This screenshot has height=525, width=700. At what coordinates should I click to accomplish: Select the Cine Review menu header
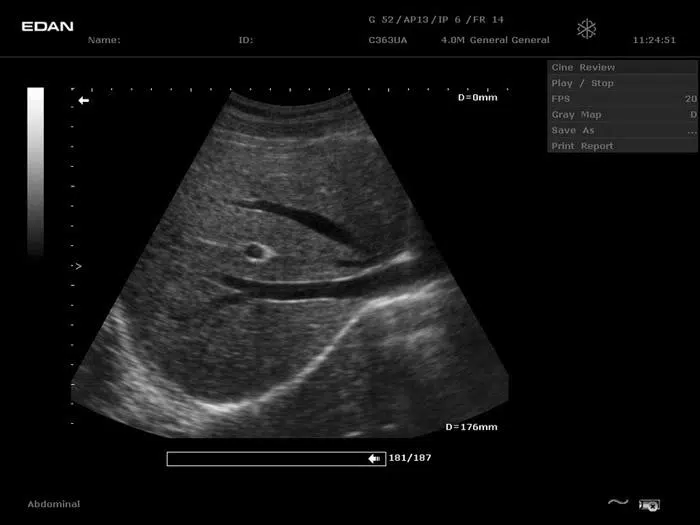point(583,67)
